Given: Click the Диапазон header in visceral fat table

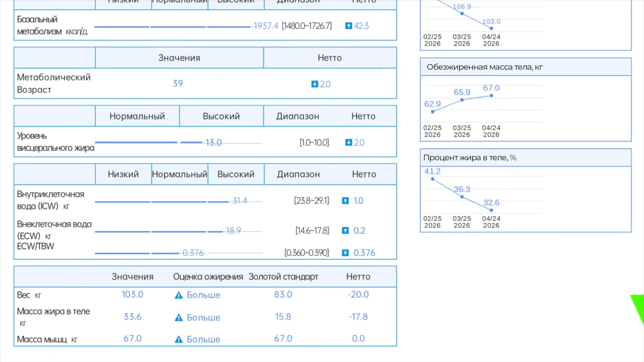Looking at the screenshot, I should pos(298,116).
